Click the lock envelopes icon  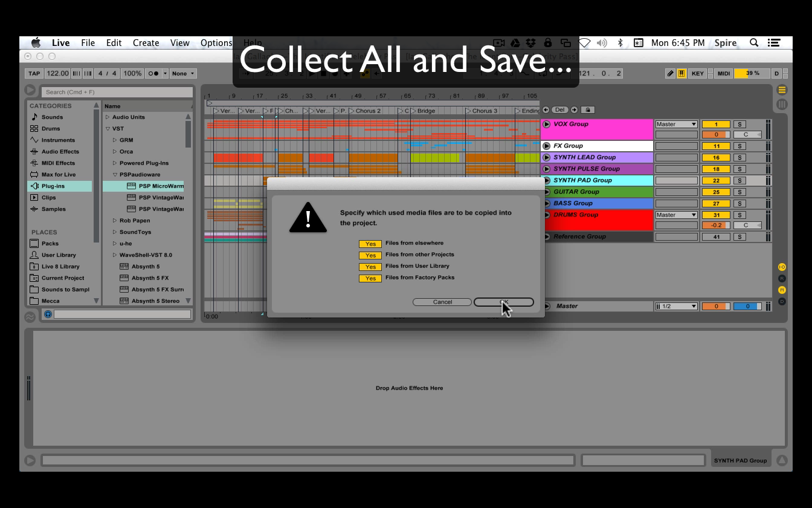tap(587, 110)
